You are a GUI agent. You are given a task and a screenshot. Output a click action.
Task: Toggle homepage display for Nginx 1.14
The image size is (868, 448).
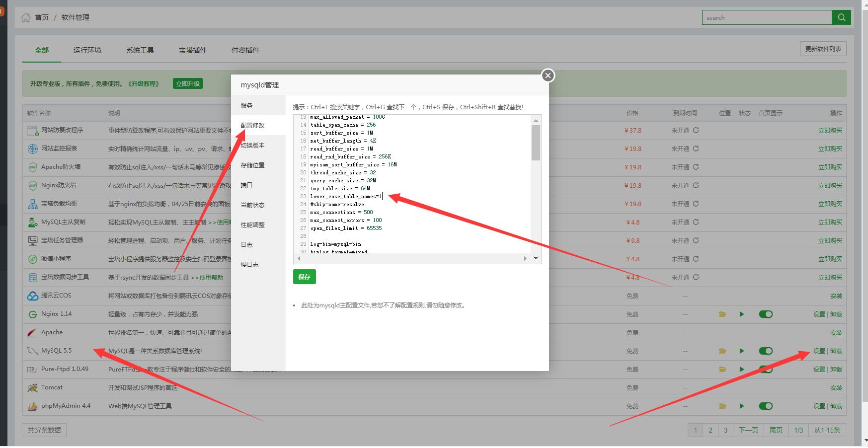(765, 314)
